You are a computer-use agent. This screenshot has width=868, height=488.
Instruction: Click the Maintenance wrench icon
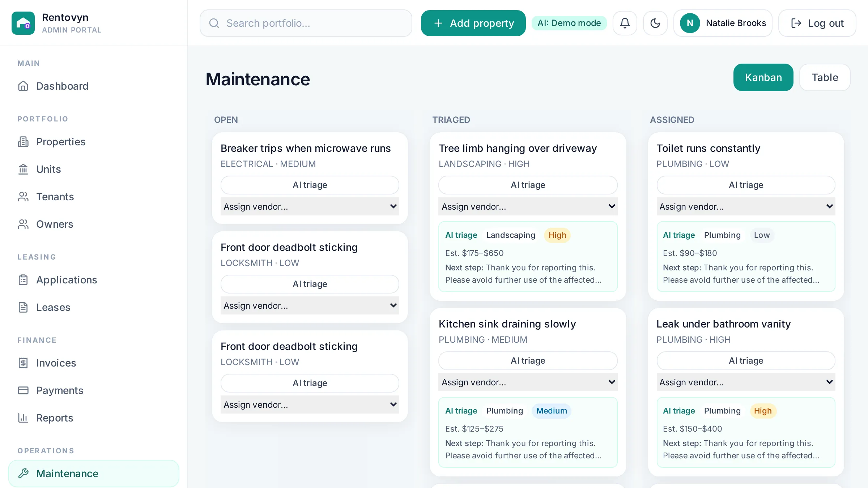point(23,474)
